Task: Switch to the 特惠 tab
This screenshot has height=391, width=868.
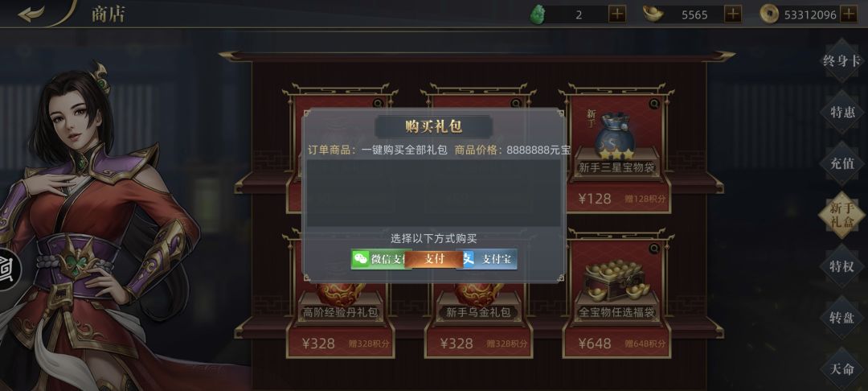Action: pos(842,113)
